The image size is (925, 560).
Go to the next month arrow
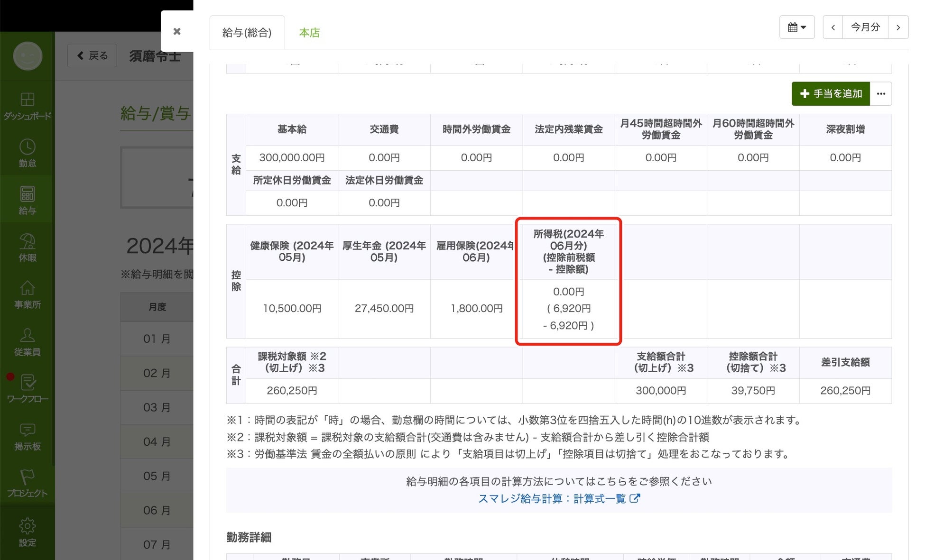pos(898,28)
